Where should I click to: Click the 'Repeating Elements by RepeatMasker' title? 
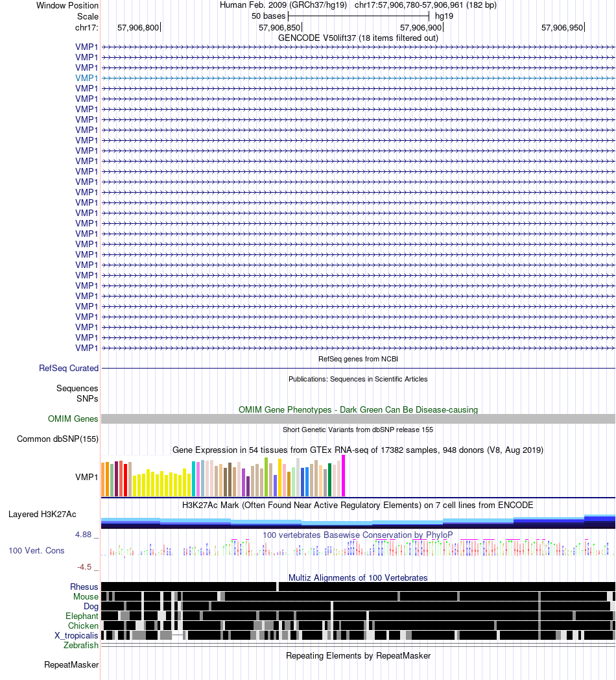[x=358, y=656]
